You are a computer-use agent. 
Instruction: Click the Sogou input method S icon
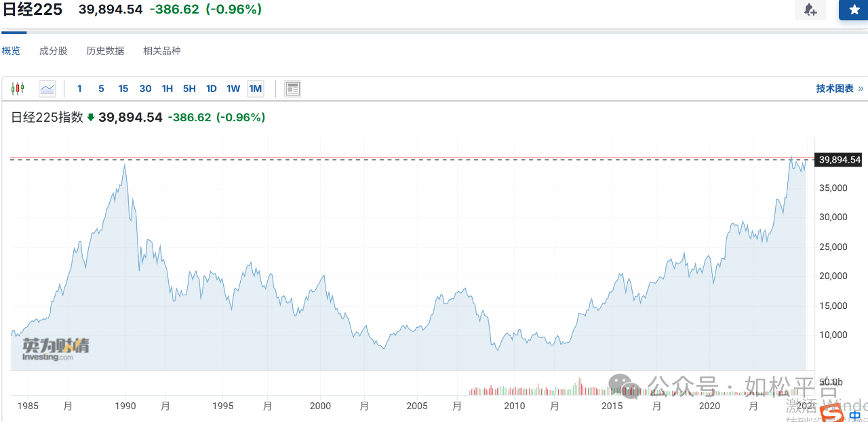coord(833,413)
